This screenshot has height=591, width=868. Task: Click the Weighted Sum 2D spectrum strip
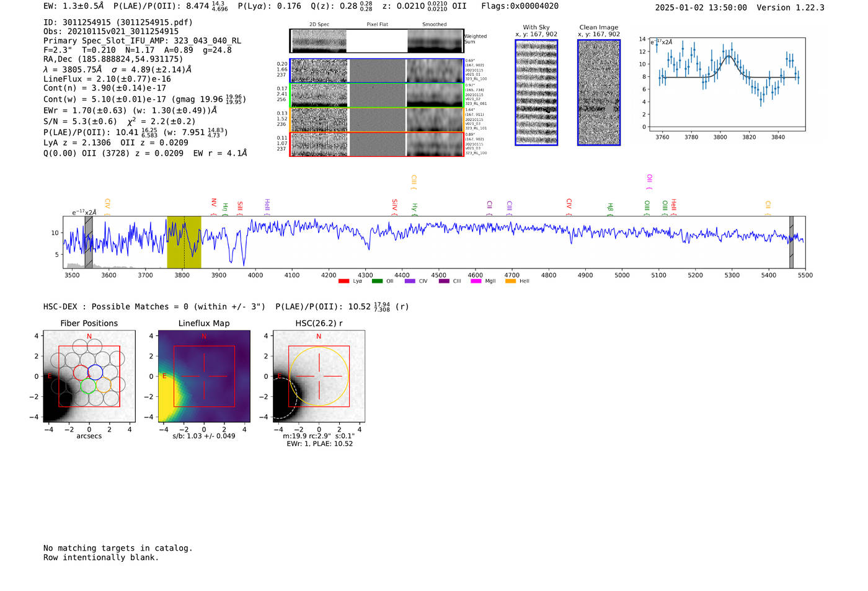point(376,41)
